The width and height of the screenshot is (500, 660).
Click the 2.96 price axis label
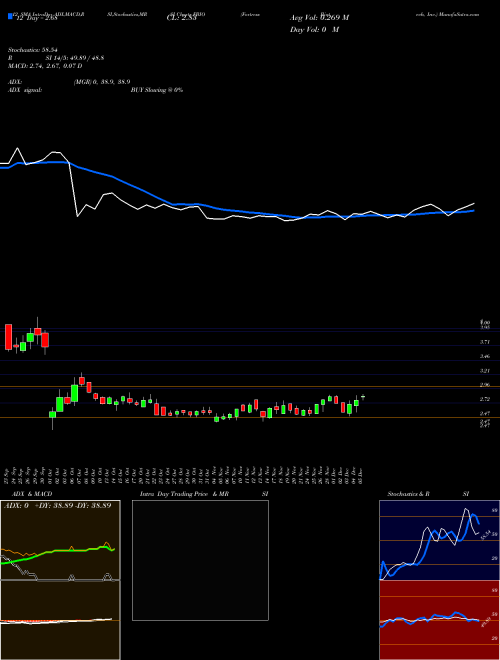click(x=485, y=385)
